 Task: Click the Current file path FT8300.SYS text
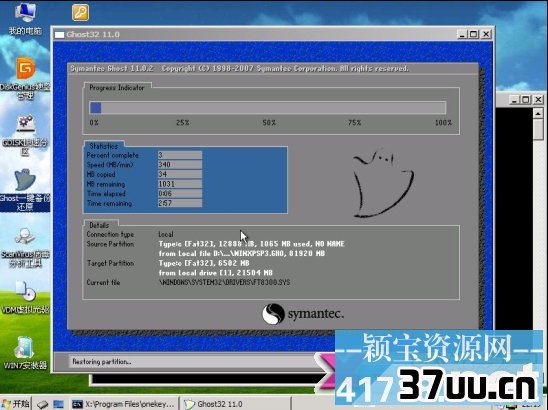pos(224,282)
